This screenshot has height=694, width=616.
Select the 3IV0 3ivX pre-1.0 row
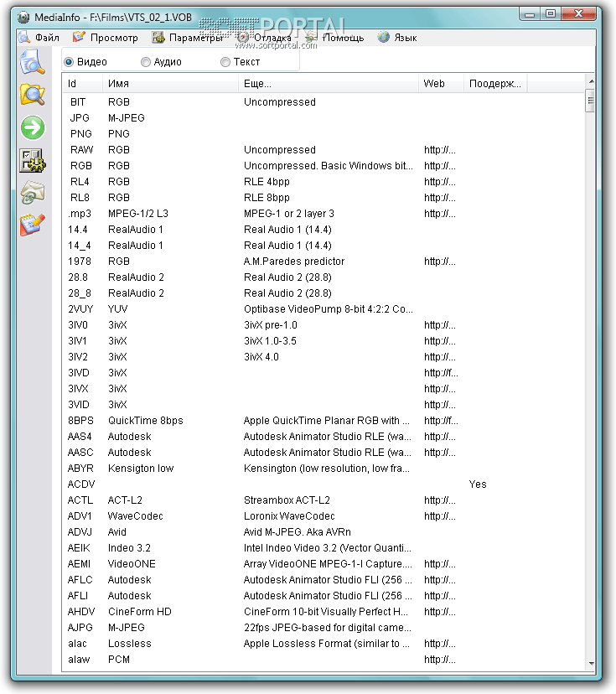click(324, 325)
